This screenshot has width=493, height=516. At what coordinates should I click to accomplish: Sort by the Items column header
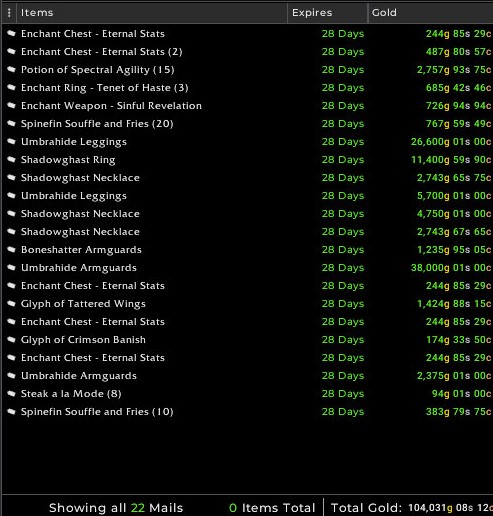tap(152, 13)
